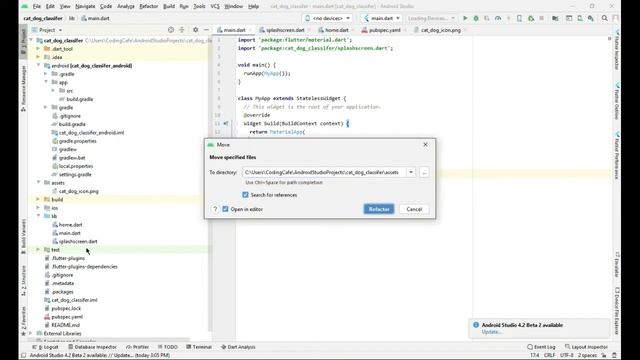The image size is (640, 360).
Task: Toggle Search for references checkbox
Action: point(245,195)
